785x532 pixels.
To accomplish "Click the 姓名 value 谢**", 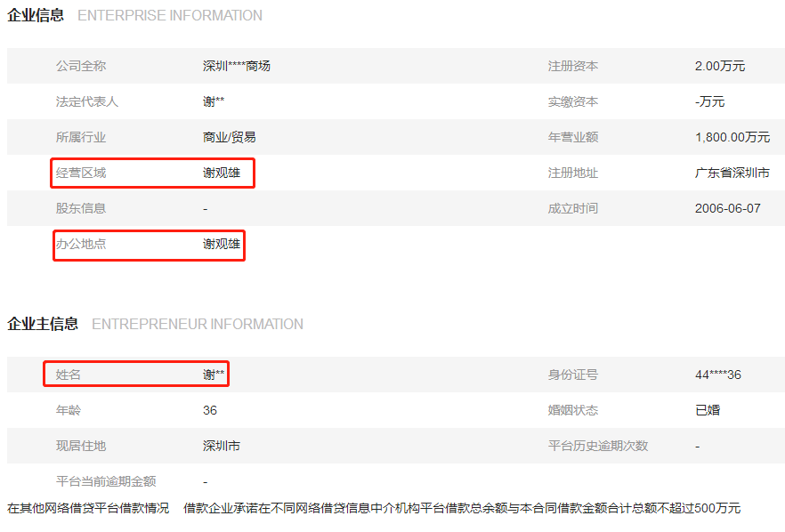I will point(214,375).
